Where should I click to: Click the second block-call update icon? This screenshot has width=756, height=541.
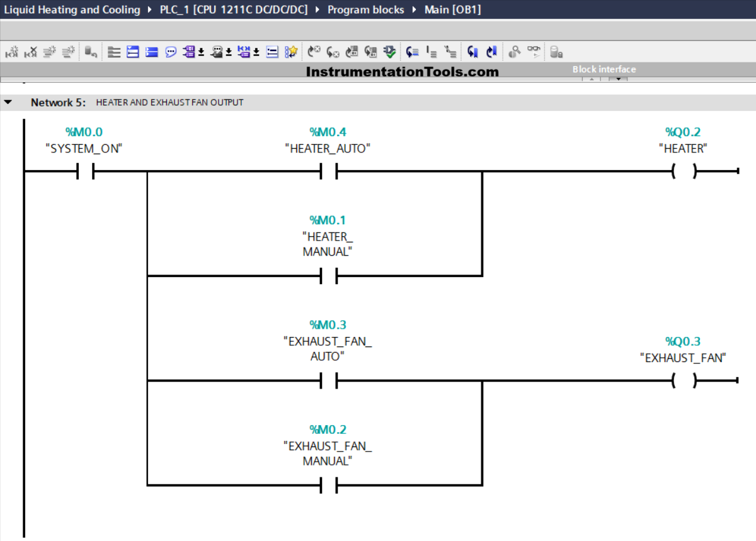[371, 52]
